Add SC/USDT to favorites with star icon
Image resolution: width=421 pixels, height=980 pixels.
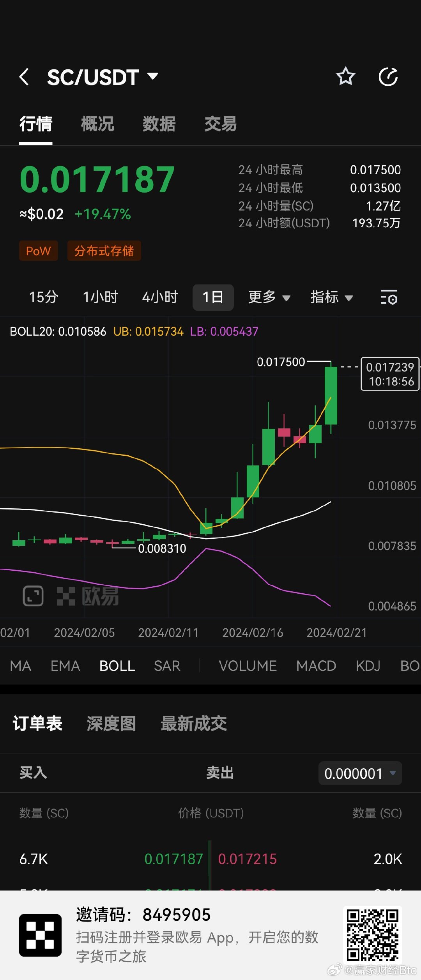[345, 76]
